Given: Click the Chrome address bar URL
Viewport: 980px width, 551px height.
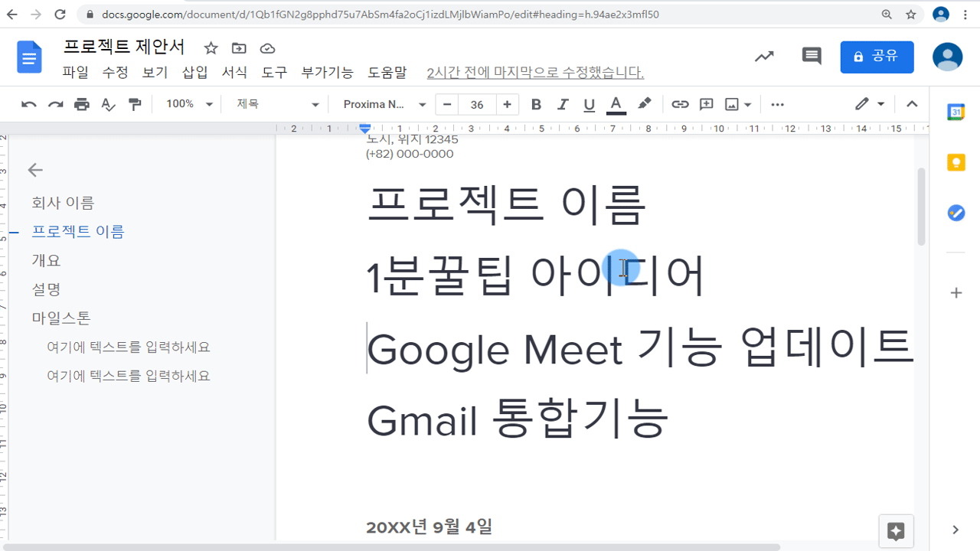Looking at the screenshot, I should click(380, 15).
